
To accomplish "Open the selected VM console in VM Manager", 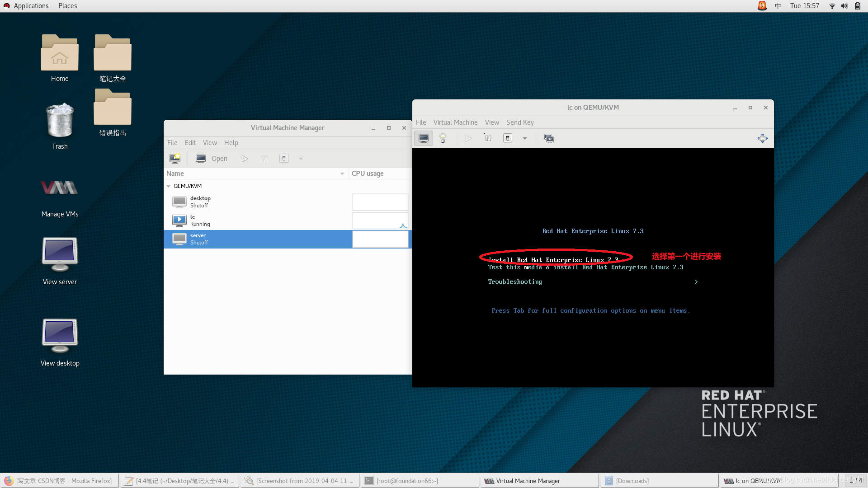I will pyautogui.click(x=212, y=159).
